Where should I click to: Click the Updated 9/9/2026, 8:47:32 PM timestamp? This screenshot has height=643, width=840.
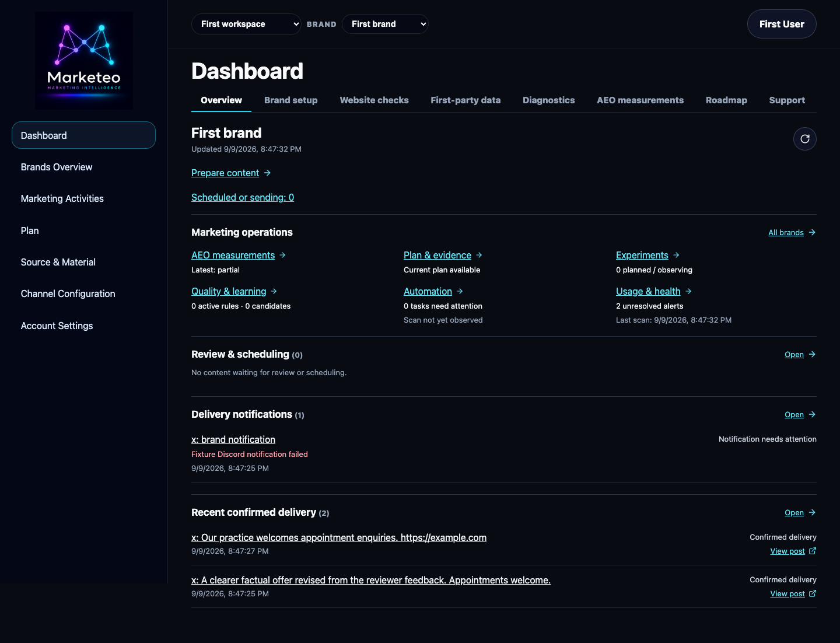pos(246,149)
